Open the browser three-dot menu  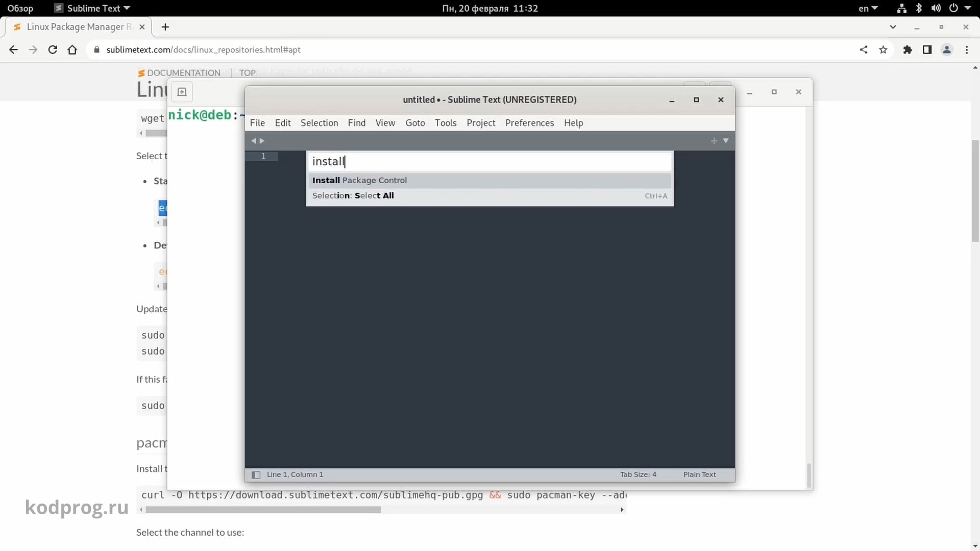pyautogui.click(x=967, y=49)
